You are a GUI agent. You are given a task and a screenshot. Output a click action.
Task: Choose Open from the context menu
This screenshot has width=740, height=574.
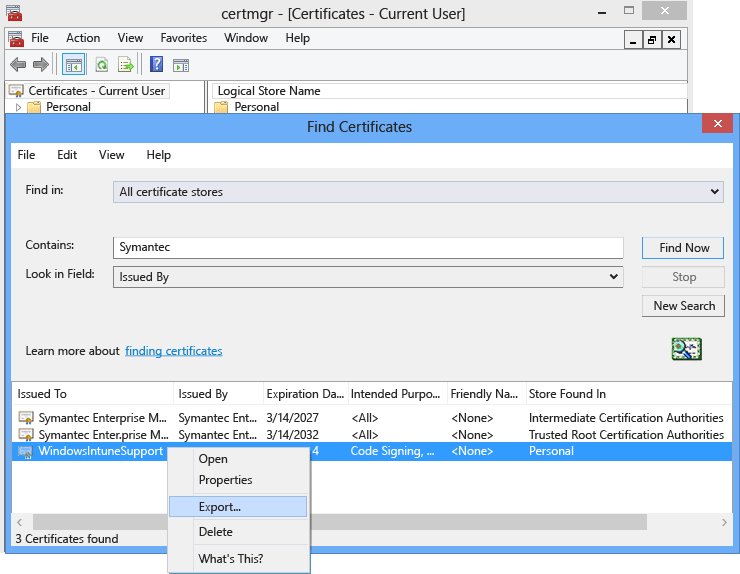tap(238, 459)
